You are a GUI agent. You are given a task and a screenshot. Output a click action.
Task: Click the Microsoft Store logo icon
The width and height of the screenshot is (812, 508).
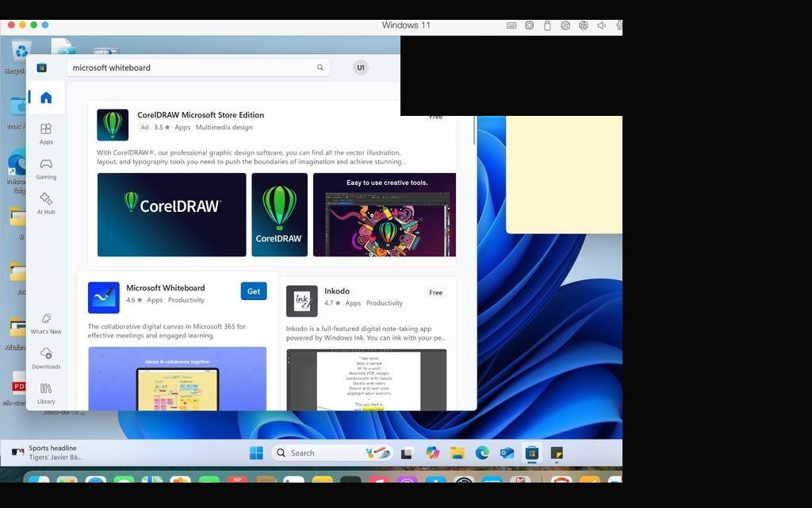pos(41,67)
